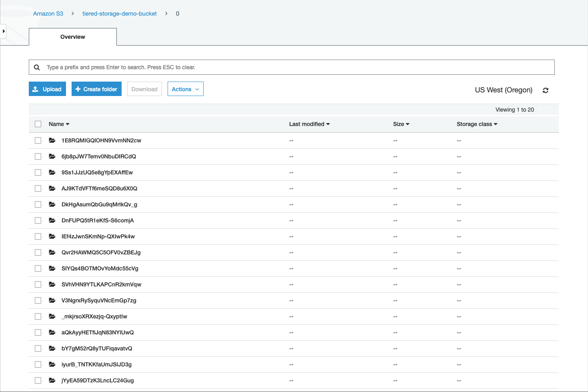The image size is (588, 392).
Task: Click breadcrumb item 0
Action: [x=178, y=14]
